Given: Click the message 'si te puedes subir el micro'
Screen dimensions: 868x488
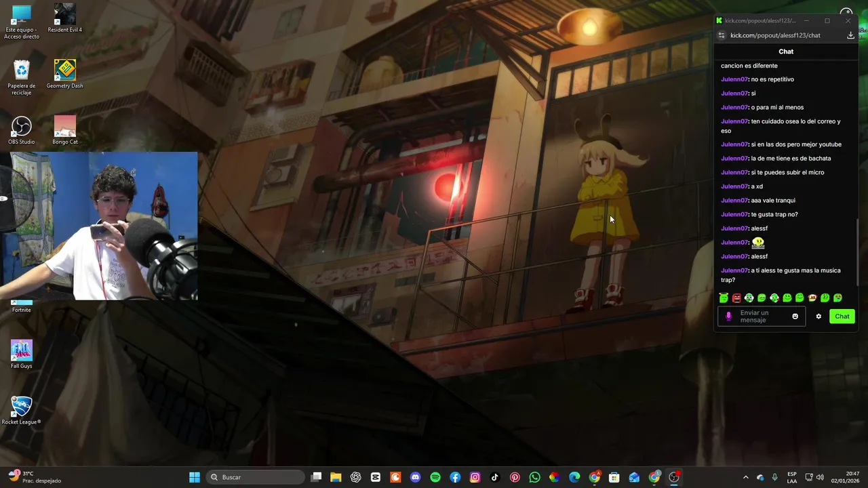Looking at the screenshot, I should pyautogui.click(x=787, y=173).
